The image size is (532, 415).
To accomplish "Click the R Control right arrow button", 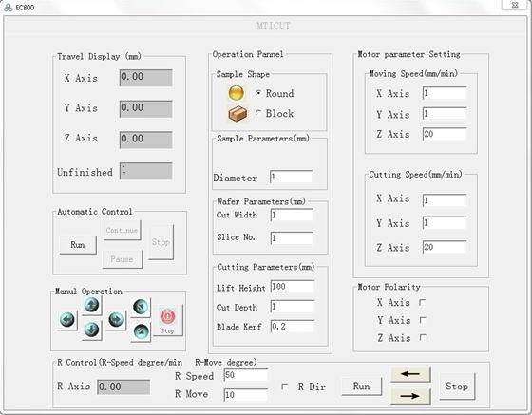I will click(x=410, y=396).
